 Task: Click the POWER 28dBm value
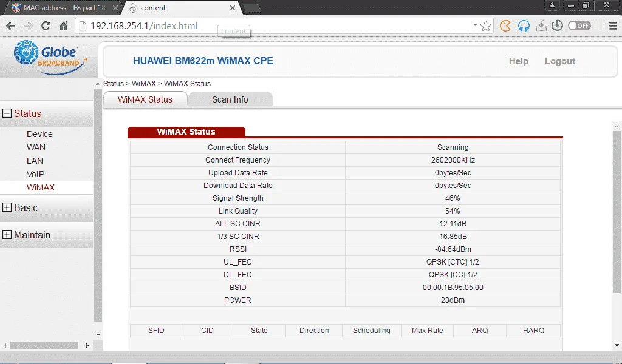click(x=453, y=300)
